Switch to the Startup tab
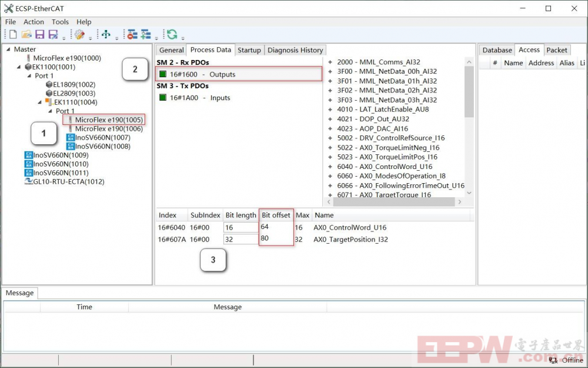Viewport: 588px width, 368px height. tap(249, 50)
